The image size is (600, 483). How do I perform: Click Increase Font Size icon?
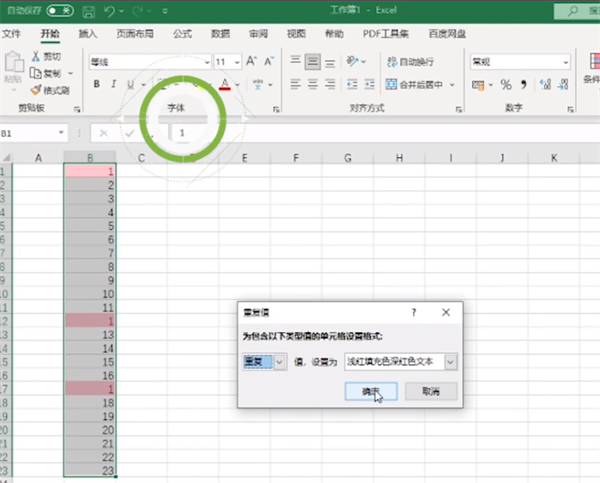[x=251, y=61]
